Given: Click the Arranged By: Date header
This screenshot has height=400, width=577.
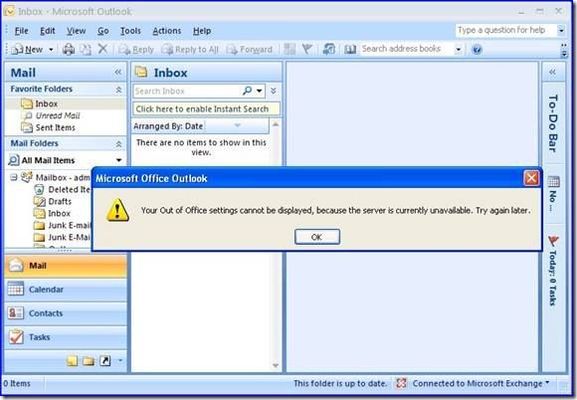Looking at the screenshot, I should [x=200, y=126].
